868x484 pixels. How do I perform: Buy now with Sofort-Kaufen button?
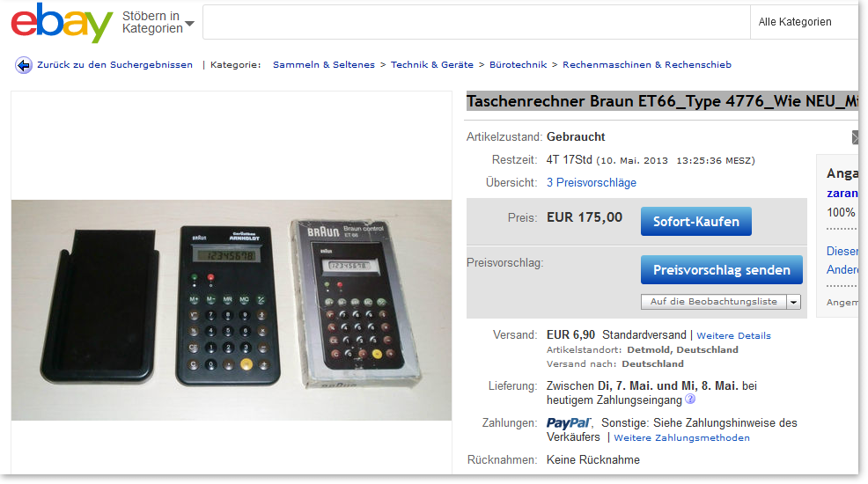695,221
